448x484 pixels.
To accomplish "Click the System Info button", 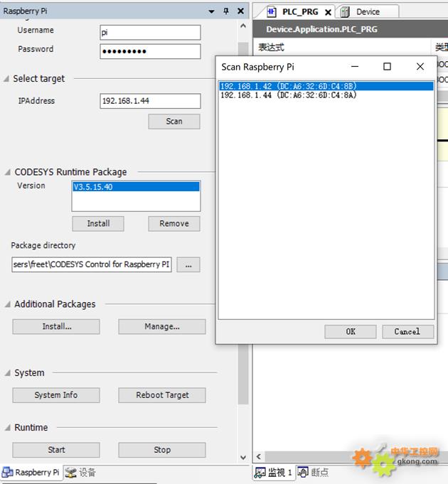I will [56, 395].
